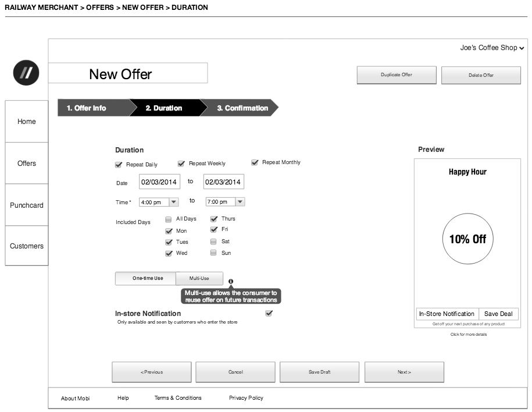Image resolution: width=532 pixels, height=412 pixels.
Task: Toggle the Repeat Monthly checkbox
Action: tap(255, 162)
